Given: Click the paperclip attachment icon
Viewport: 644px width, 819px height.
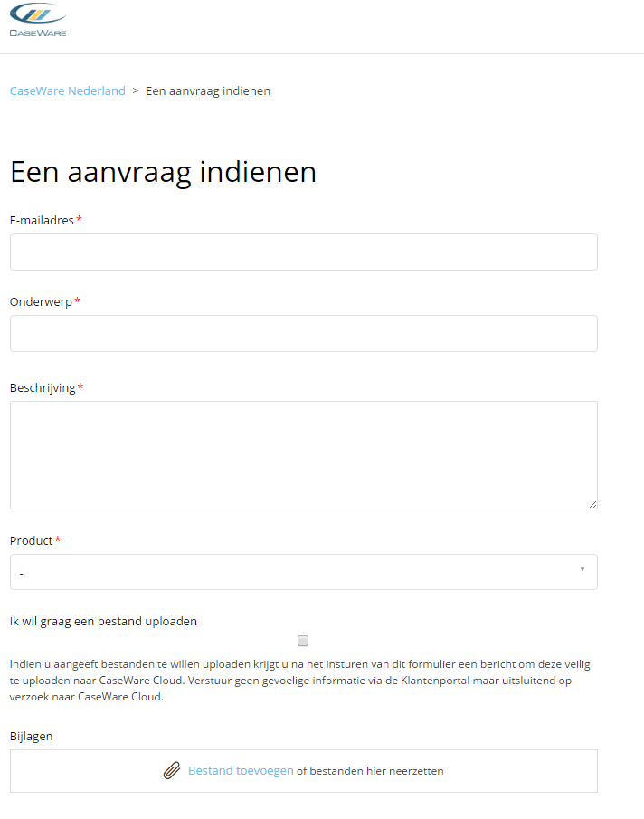Looking at the screenshot, I should tap(172, 770).
